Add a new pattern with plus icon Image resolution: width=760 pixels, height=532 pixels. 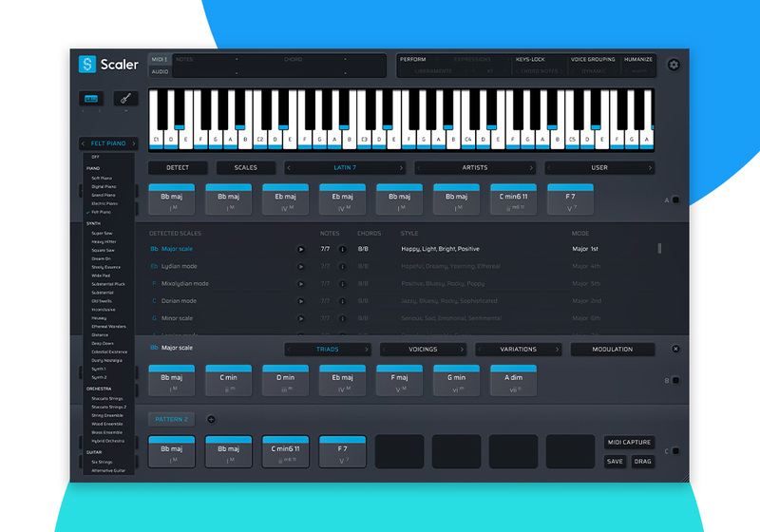click(211, 420)
